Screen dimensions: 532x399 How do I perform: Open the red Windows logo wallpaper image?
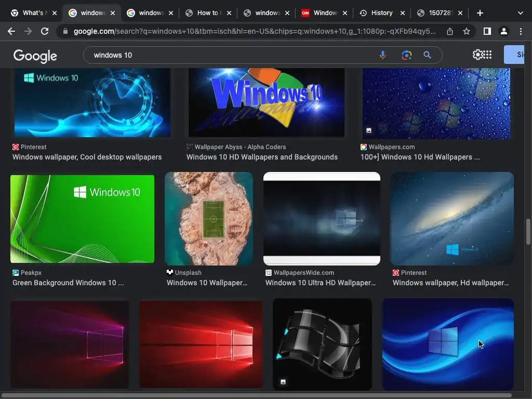(x=201, y=344)
